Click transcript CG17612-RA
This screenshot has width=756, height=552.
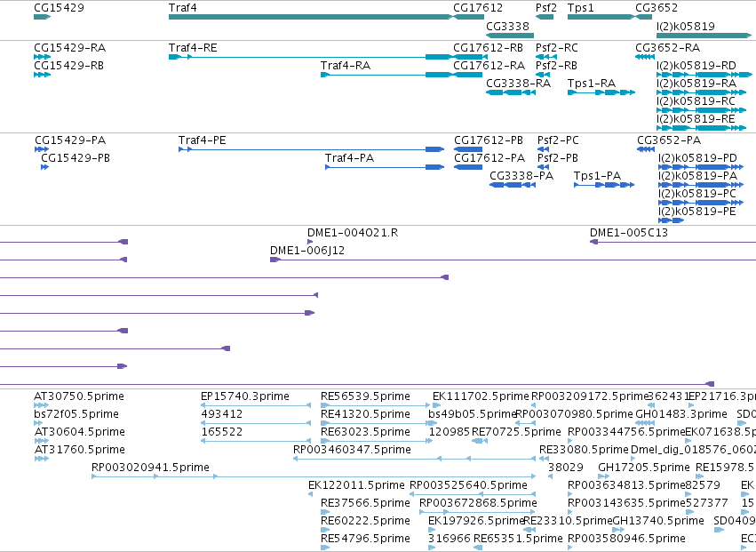pyautogui.click(x=469, y=75)
